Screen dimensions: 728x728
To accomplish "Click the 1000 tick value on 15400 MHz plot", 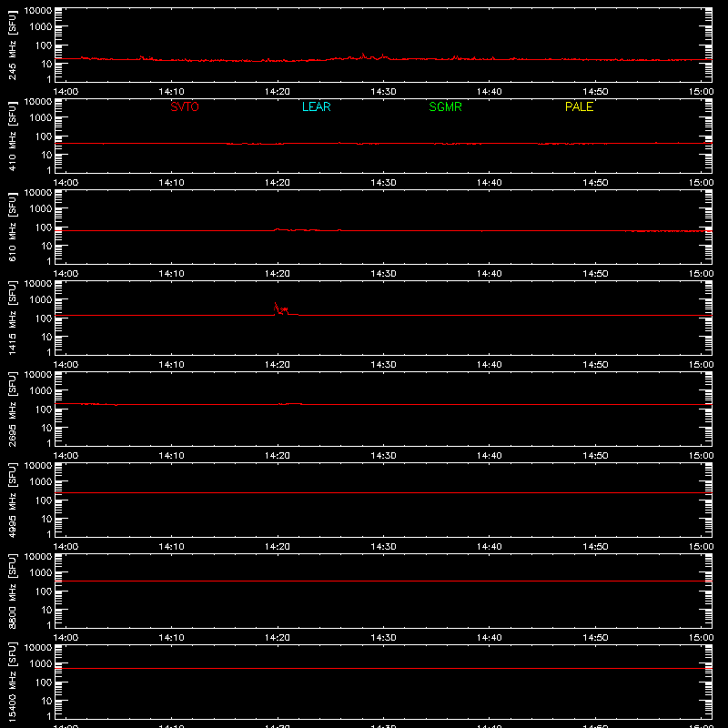I will (x=41, y=664).
